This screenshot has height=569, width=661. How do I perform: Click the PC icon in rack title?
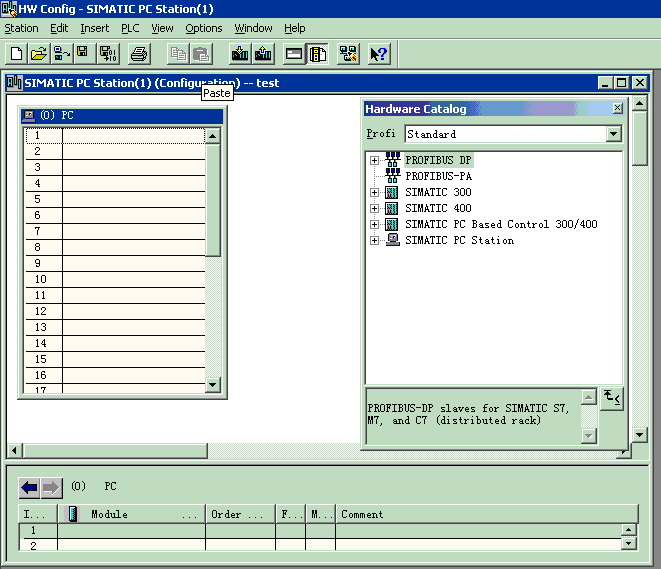29,115
